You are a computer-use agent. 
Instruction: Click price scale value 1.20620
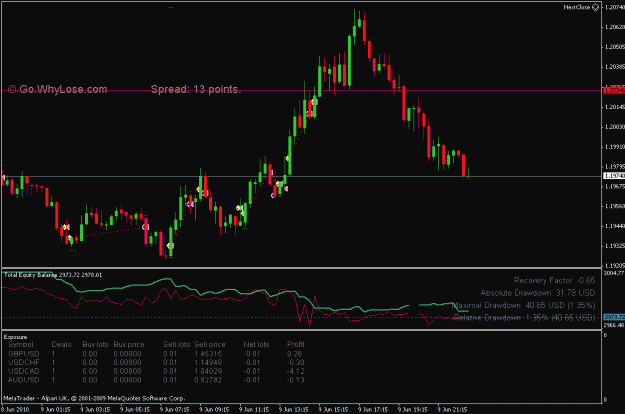coord(615,27)
